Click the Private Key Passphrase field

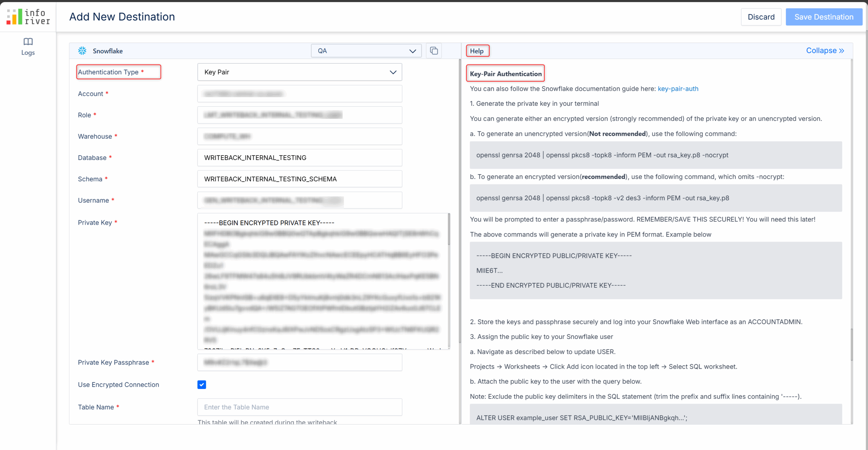299,362
